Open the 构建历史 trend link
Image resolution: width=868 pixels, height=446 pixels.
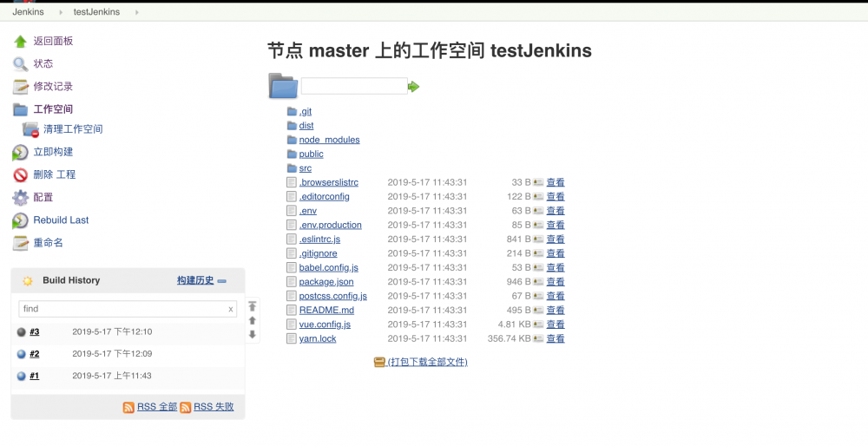(x=195, y=280)
